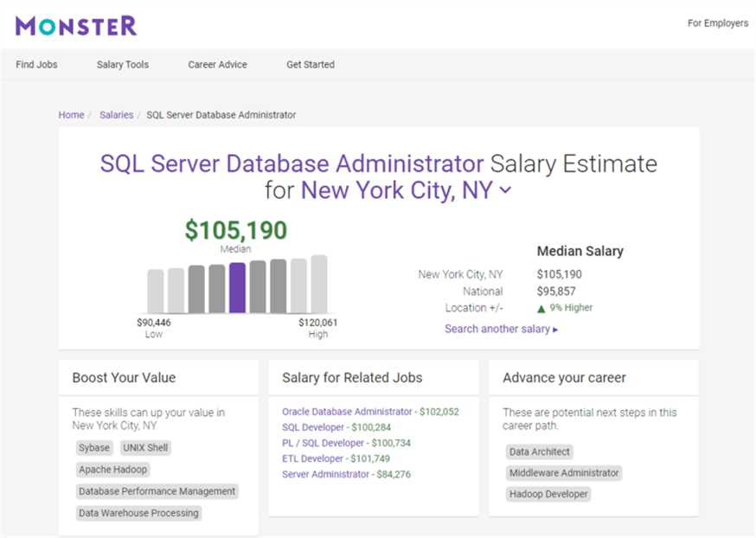Click the leftmost light gray salary bar
Screen dimensions: 756x538
point(155,291)
